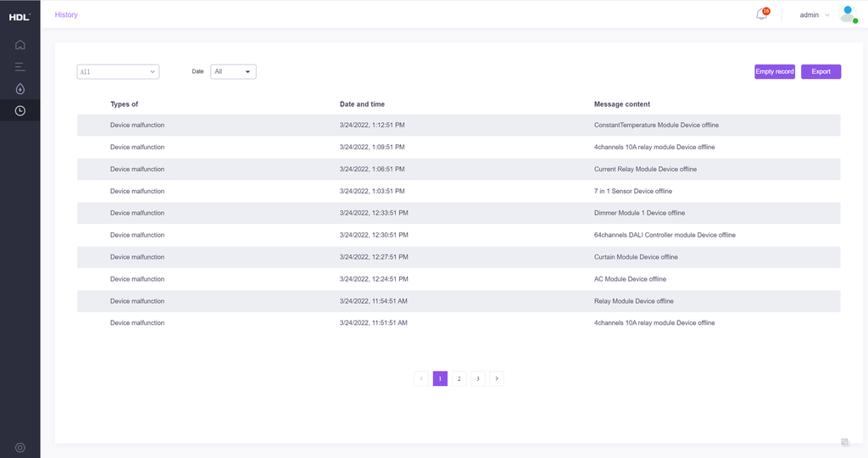Select page 1 in pagination
The height and width of the screenshot is (458, 868).
440,378
